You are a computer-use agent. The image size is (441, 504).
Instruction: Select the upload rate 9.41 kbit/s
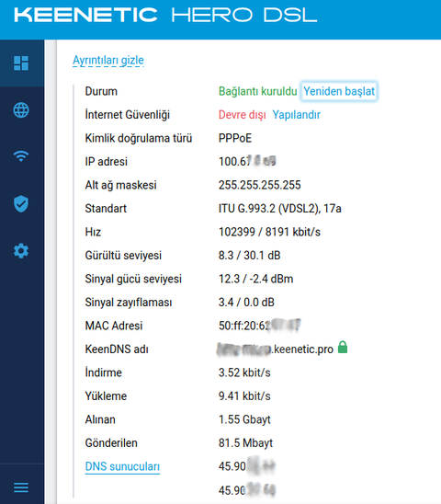click(244, 396)
